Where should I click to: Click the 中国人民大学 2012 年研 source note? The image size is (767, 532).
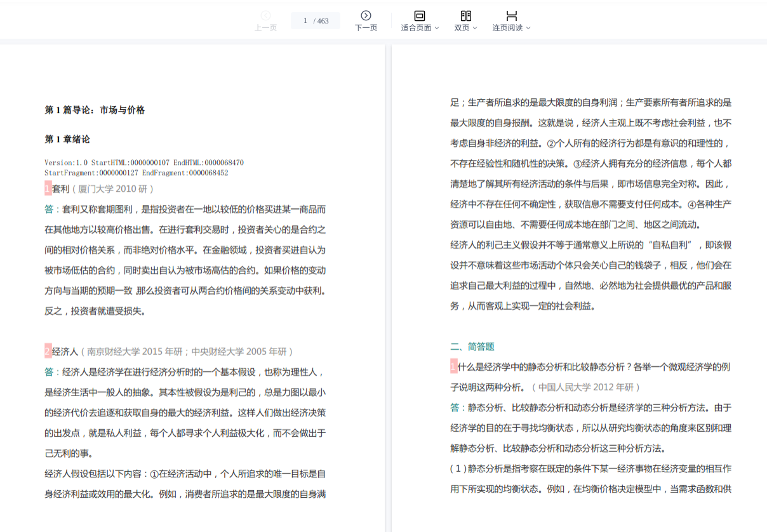click(586, 387)
